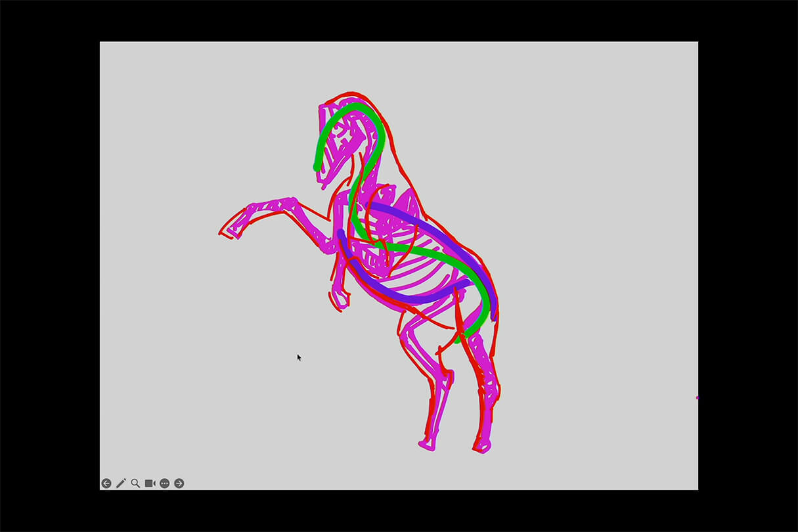
Task: Go to the previous slide arrow
Action: tap(106, 483)
